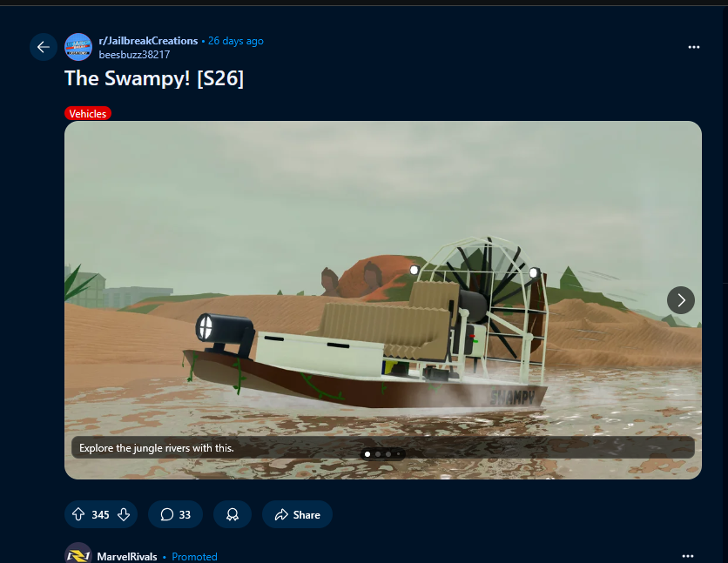Open the 33 comments
The height and width of the screenshot is (563, 728).
176,514
